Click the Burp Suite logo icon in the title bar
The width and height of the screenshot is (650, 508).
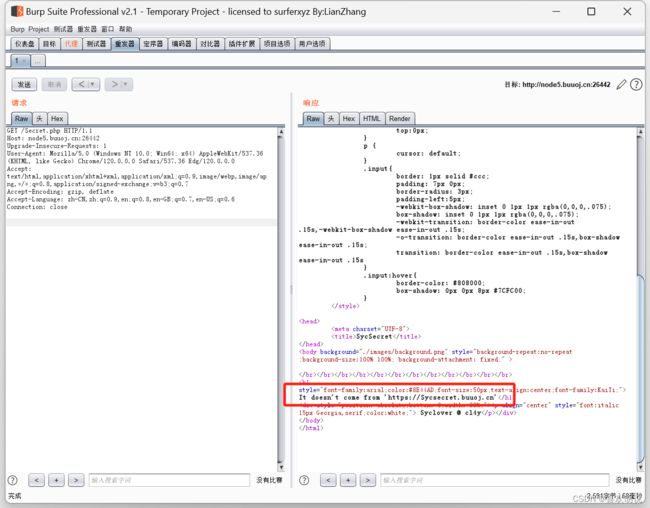(x=17, y=11)
